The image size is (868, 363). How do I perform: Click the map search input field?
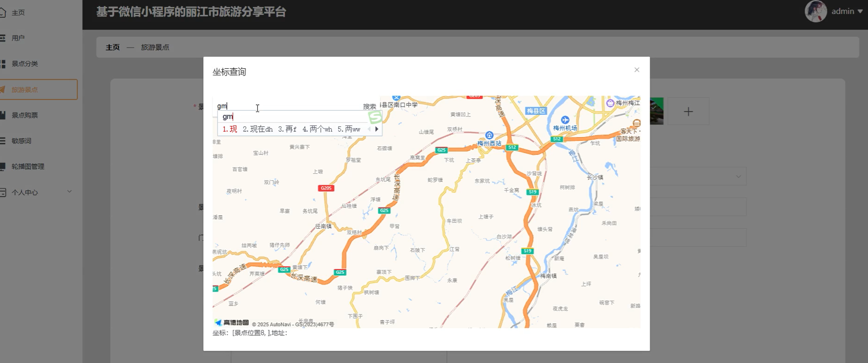tap(287, 106)
